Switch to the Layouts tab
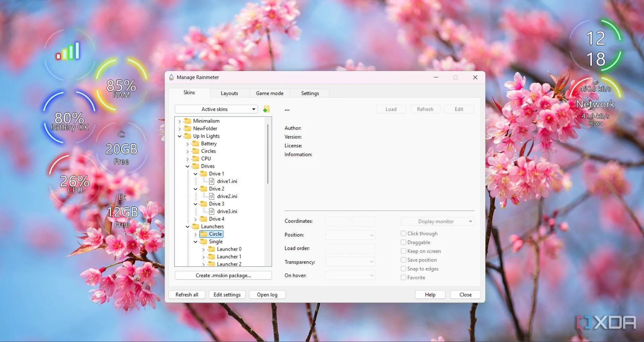The image size is (644, 342). coord(229,93)
